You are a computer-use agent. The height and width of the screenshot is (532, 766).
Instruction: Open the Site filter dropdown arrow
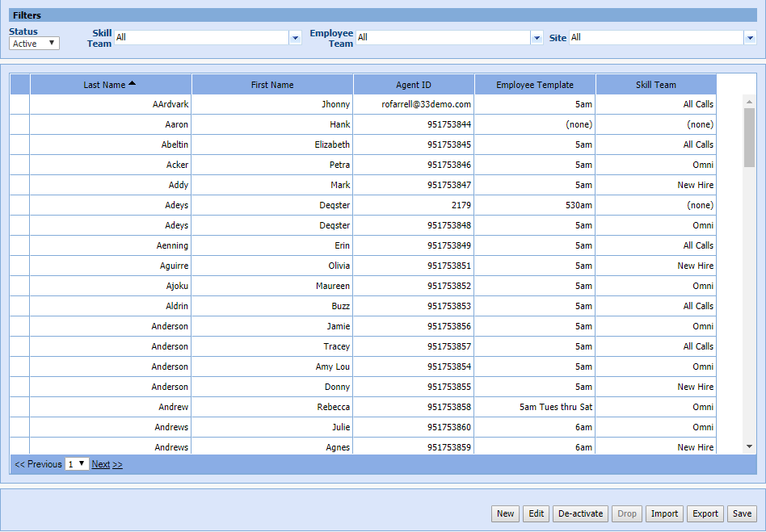(x=749, y=38)
